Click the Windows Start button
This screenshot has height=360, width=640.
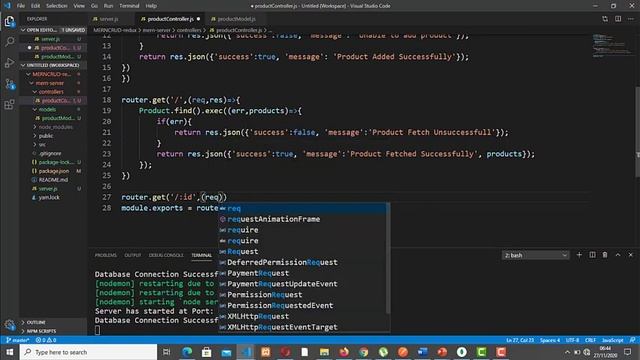(9, 352)
